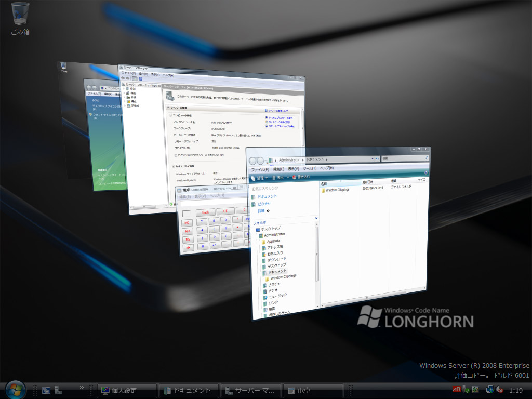
Task: Open ドキュメント favorite link in Explorer
Action: pos(264,197)
